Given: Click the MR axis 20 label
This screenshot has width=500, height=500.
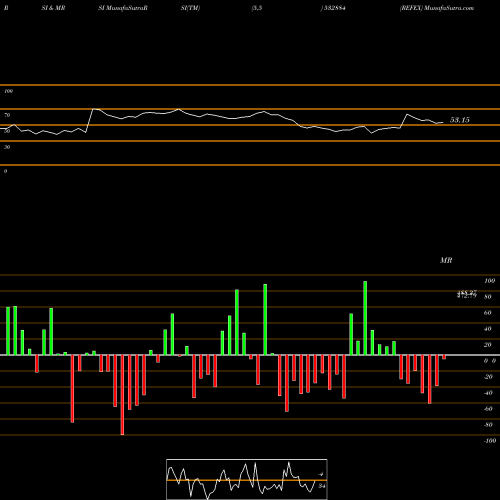Looking at the screenshot, I should pyautogui.click(x=488, y=345).
